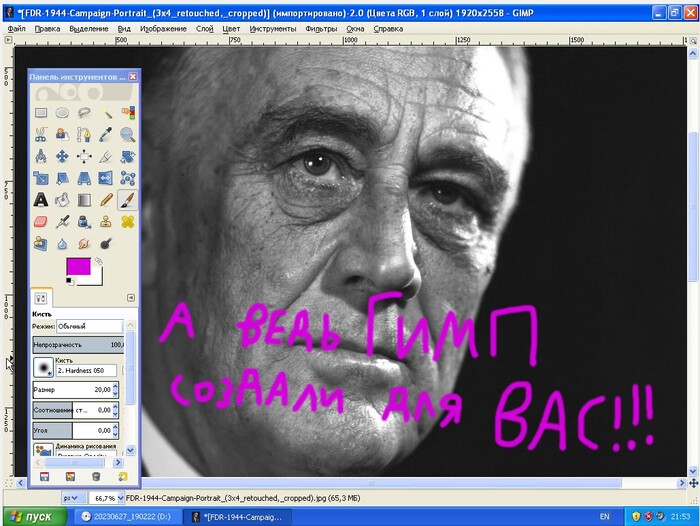Select the Cage Transform tool

click(x=128, y=178)
